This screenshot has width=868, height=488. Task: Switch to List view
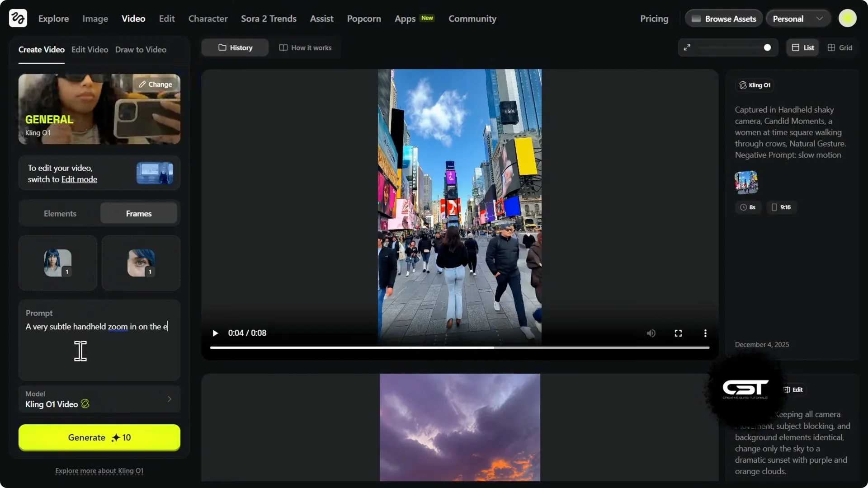point(803,47)
